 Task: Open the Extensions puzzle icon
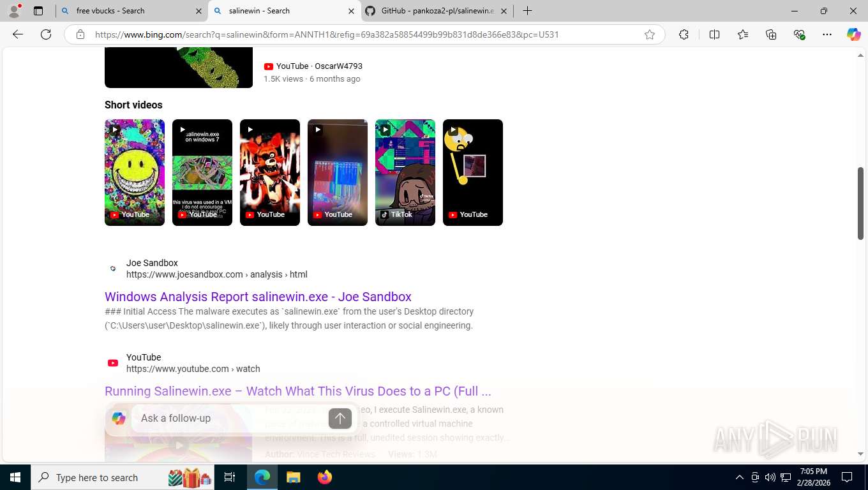[x=684, y=34]
